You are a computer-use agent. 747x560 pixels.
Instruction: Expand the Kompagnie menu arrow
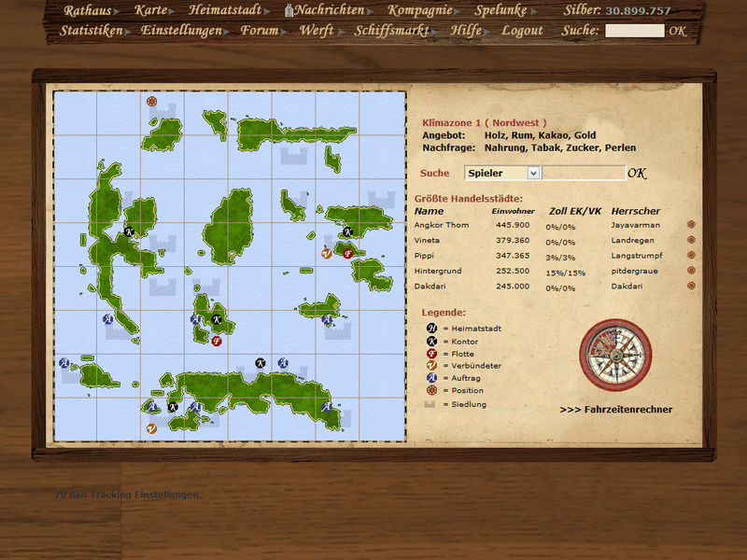click(x=456, y=10)
